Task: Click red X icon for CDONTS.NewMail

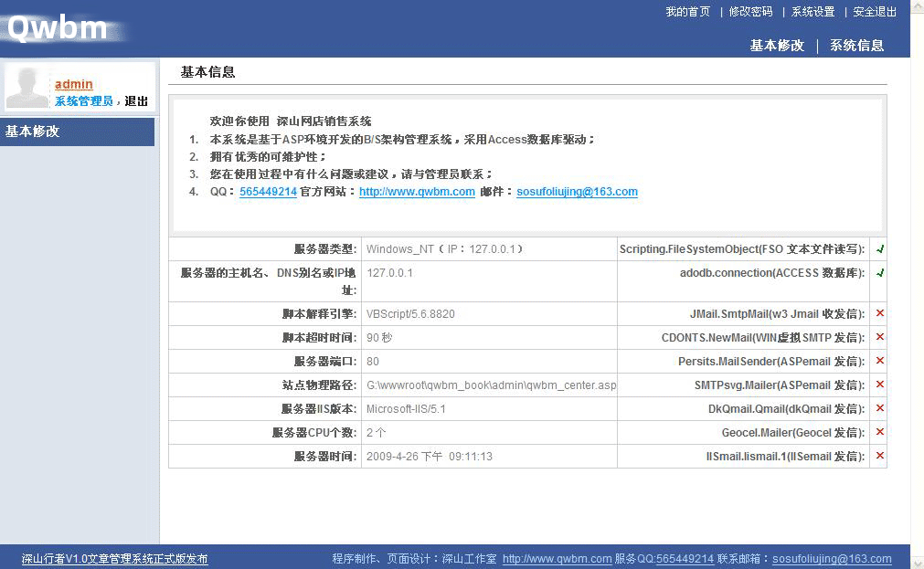Action: pyautogui.click(x=879, y=337)
